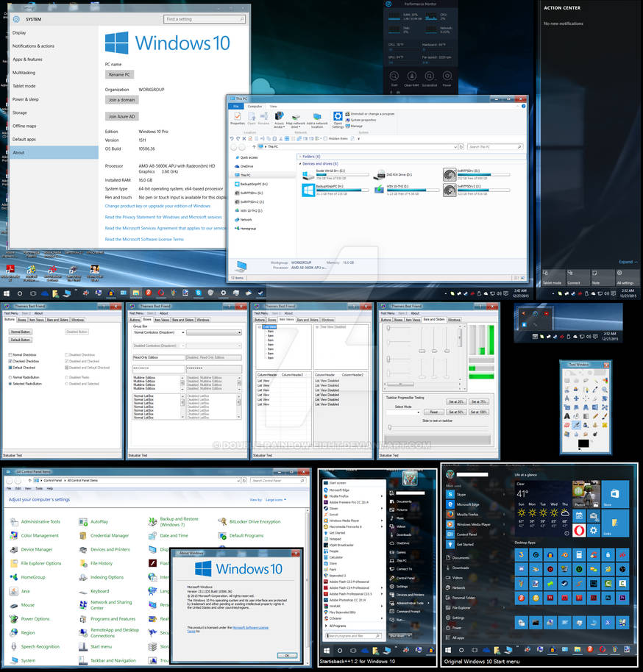Screen dimensions: 643x672
Task: Select Homegroup in This PC navigation pane
Action: click(246, 229)
